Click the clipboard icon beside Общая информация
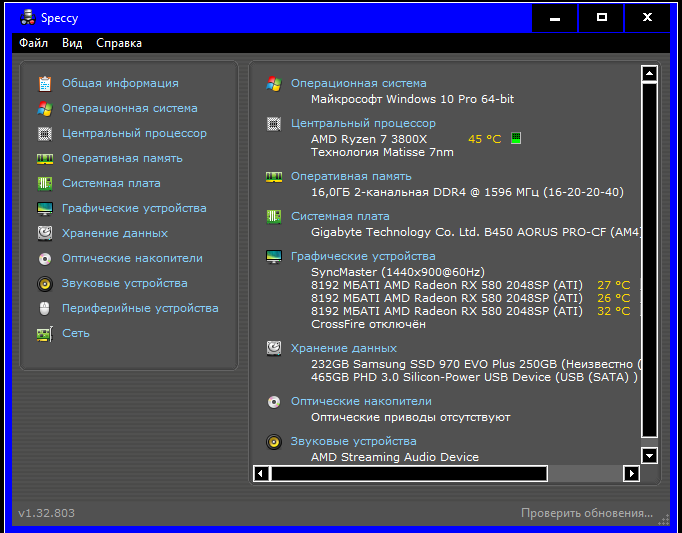This screenshot has width=682, height=533. pos(45,84)
